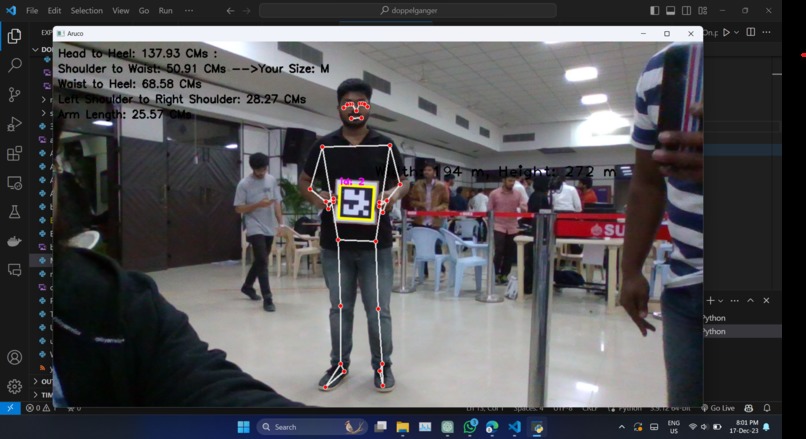This screenshot has width=806, height=439.
Task: Open Customize Layout icon
Action: 703,10
